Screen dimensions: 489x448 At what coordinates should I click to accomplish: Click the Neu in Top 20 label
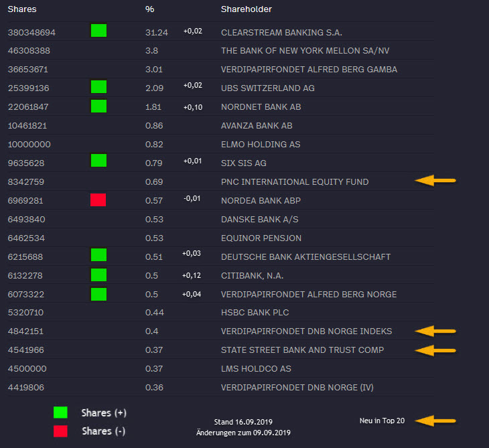(x=382, y=421)
